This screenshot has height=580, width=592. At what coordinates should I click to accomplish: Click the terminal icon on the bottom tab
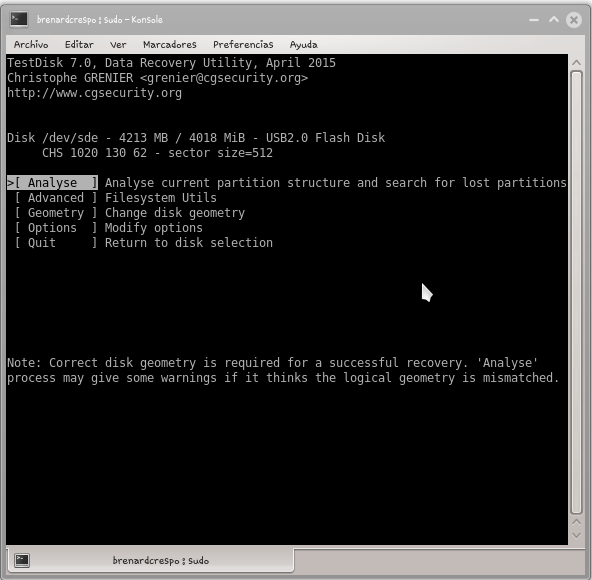point(22,560)
